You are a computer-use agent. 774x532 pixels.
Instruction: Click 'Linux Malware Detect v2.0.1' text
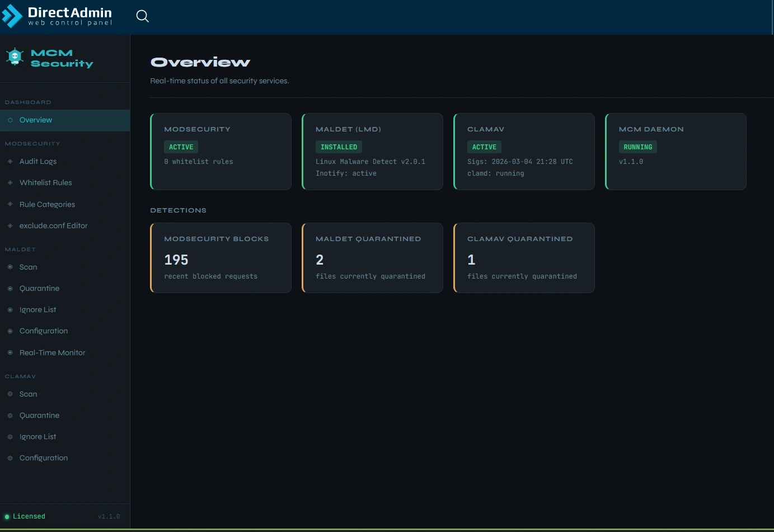coord(370,162)
